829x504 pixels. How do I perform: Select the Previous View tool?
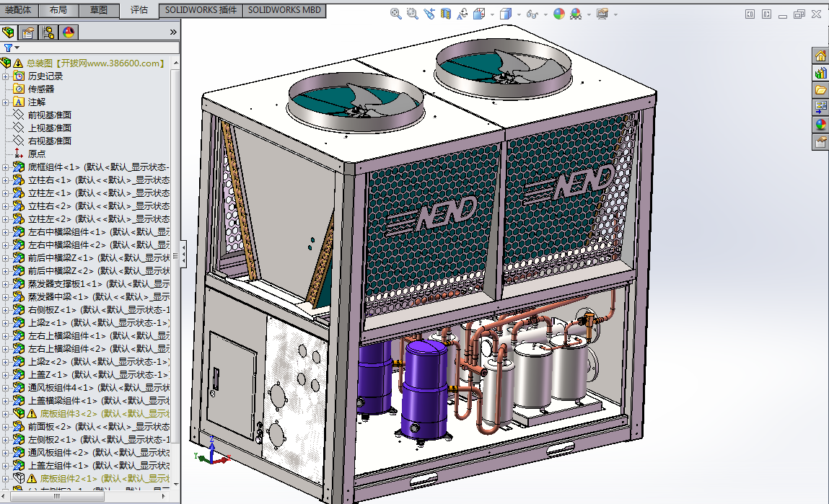point(429,14)
